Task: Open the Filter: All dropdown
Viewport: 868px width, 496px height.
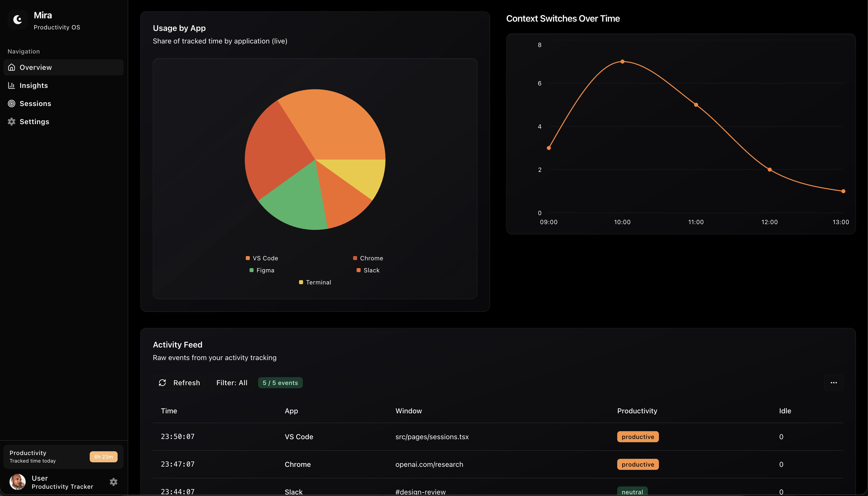Action: 232,383
